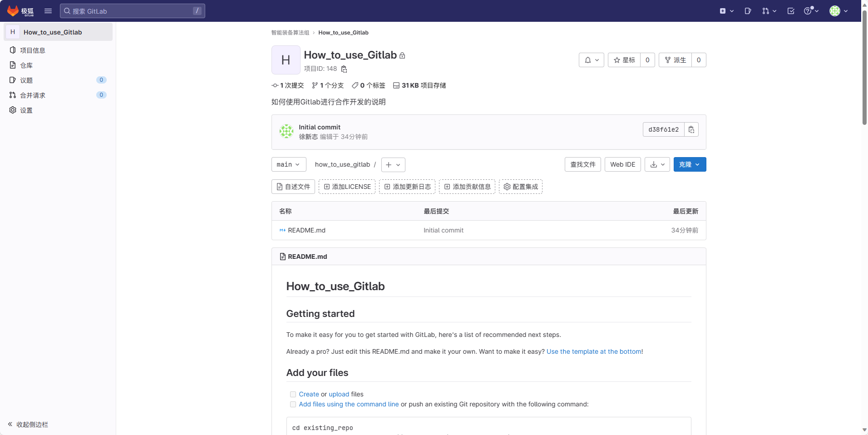Select How_to_use_Gitlab project in sidebar
This screenshot has height=435, width=868.
[x=58, y=32]
